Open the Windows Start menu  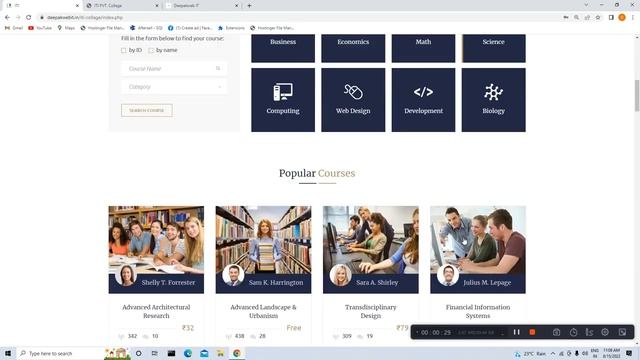click(x=8, y=353)
